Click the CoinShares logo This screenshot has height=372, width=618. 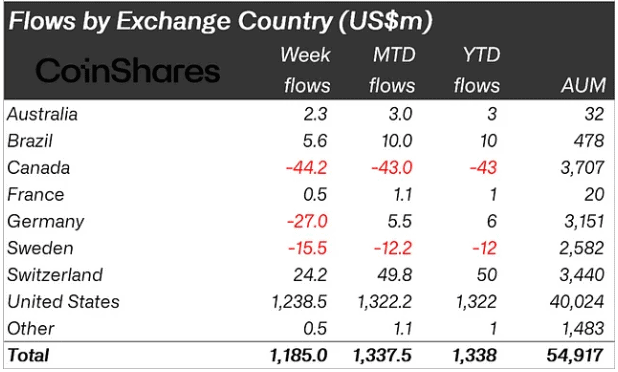point(128,71)
